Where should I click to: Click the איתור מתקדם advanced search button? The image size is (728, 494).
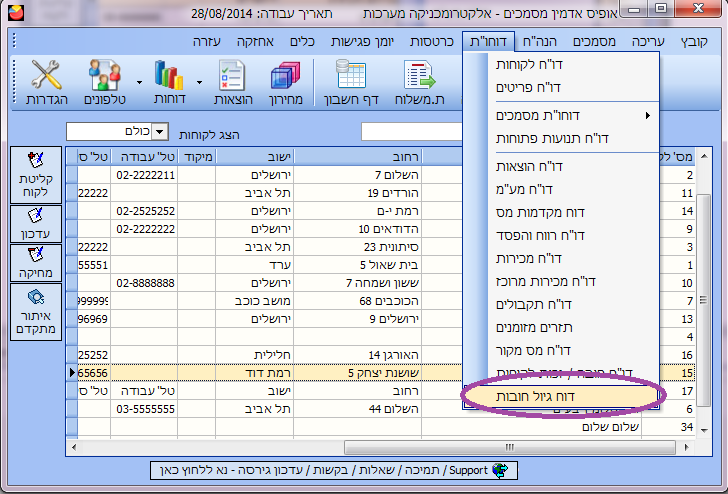coord(36,312)
